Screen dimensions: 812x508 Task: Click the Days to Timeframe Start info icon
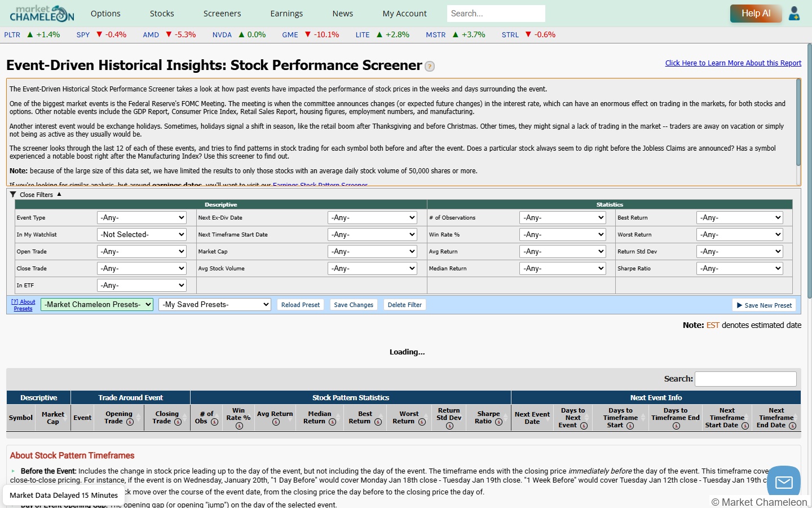point(630,426)
